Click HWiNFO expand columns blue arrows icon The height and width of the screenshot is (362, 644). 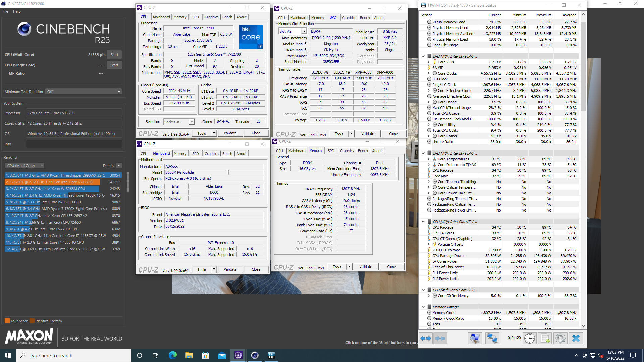pyautogui.click(x=426, y=338)
